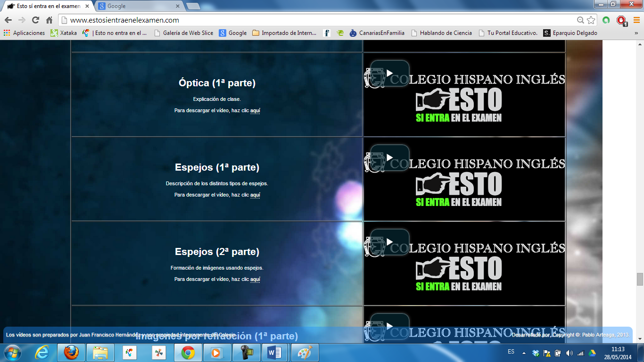Go back to the previous page
The height and width of the screenshot is (362, 644).
pyautogui.click(x=8, y=20)
